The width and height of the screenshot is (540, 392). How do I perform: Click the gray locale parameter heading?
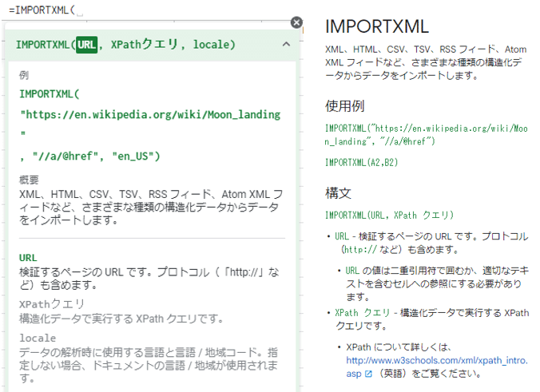point(38,338)
